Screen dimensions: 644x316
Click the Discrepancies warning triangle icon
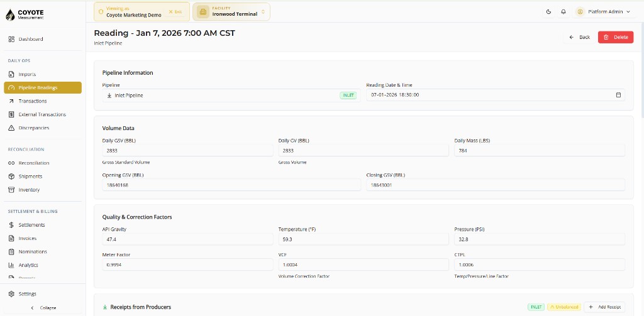point(11,128)
